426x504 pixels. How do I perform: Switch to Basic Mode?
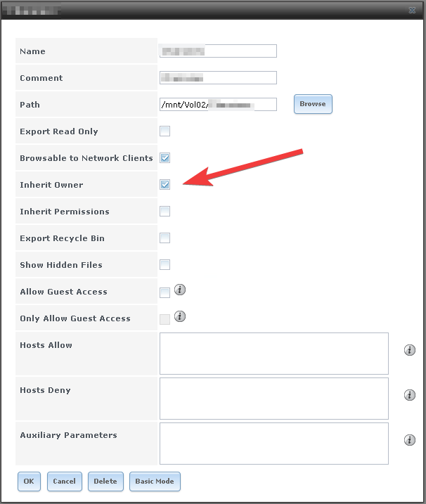pyautogui.click(x=155, y=482)
